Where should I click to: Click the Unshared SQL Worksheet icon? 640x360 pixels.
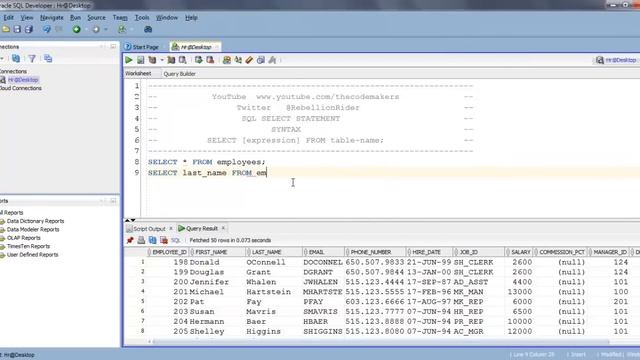[x=227, y=60]
